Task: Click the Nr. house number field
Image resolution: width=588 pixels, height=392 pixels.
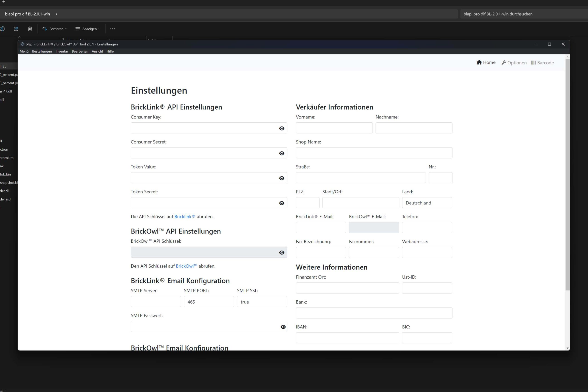Action: [440, 178]
